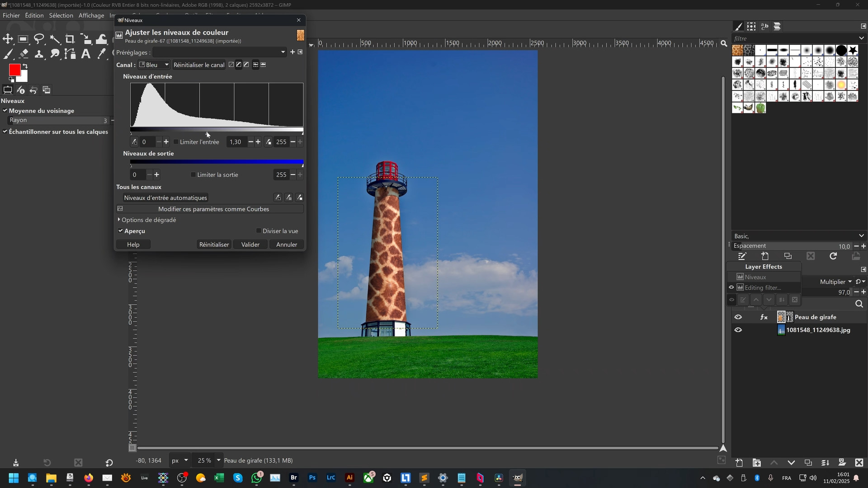Open the Canal Bleu dropdown

(154, 65)
